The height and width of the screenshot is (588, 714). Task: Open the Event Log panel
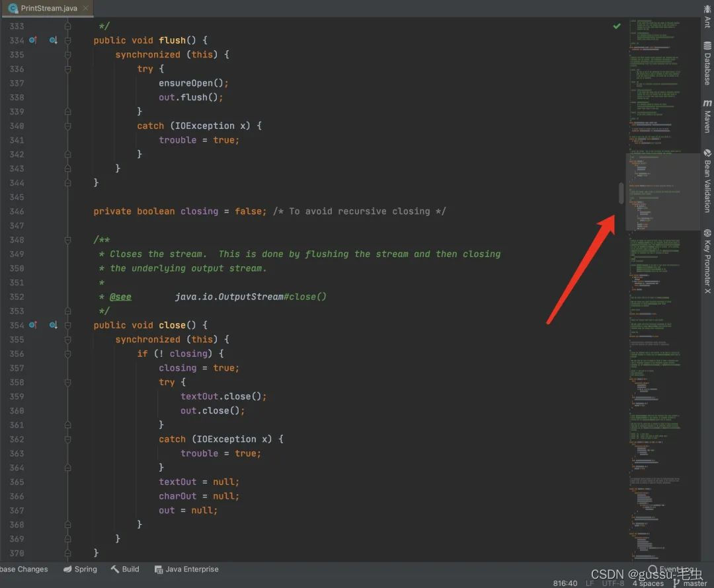point(671,570)
